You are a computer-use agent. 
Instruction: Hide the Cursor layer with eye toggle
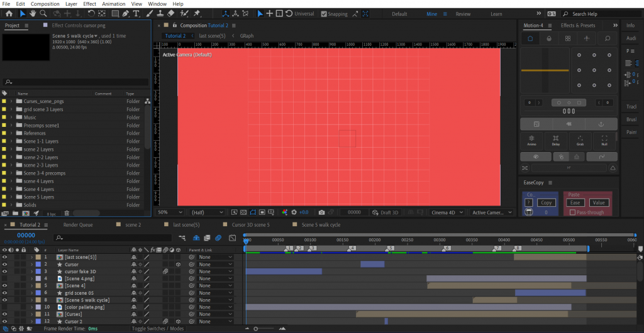tap(4, 265)
